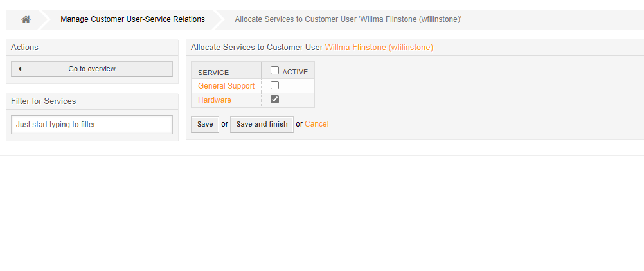Click the Cancel link
Image resolution: width=644 pixels, height=271 pixels.
pos(316,124)
